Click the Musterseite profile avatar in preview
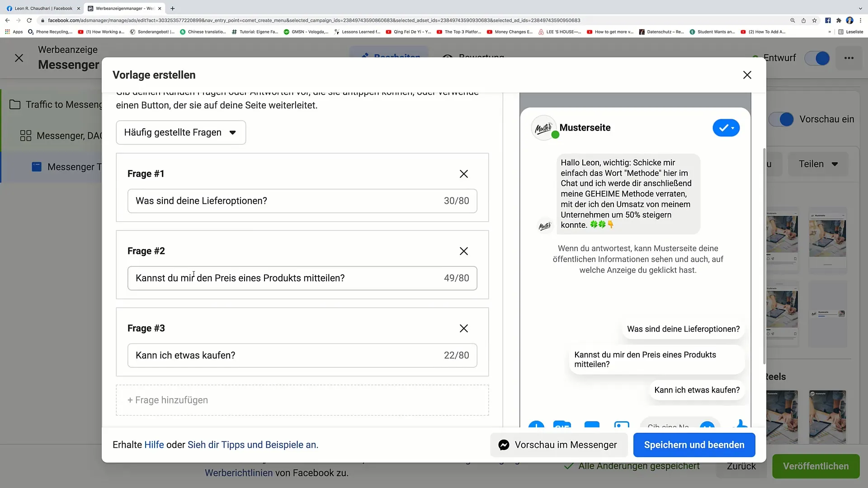 [x=544, y=128]
